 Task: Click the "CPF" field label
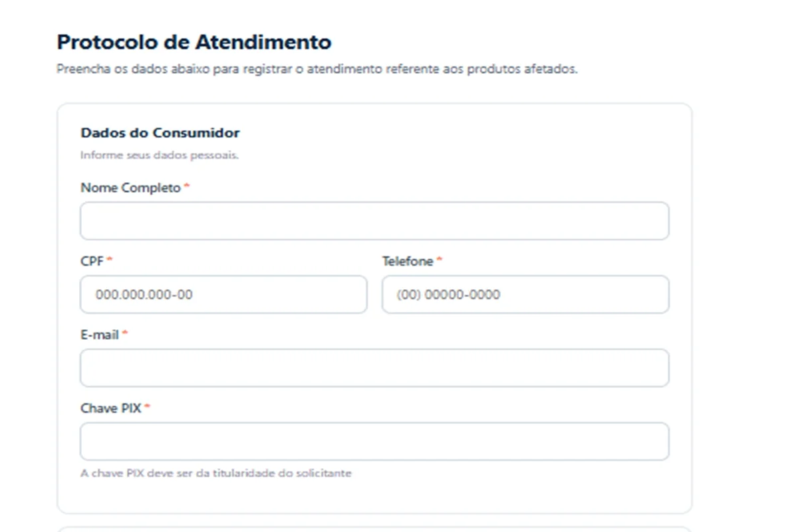92,261
